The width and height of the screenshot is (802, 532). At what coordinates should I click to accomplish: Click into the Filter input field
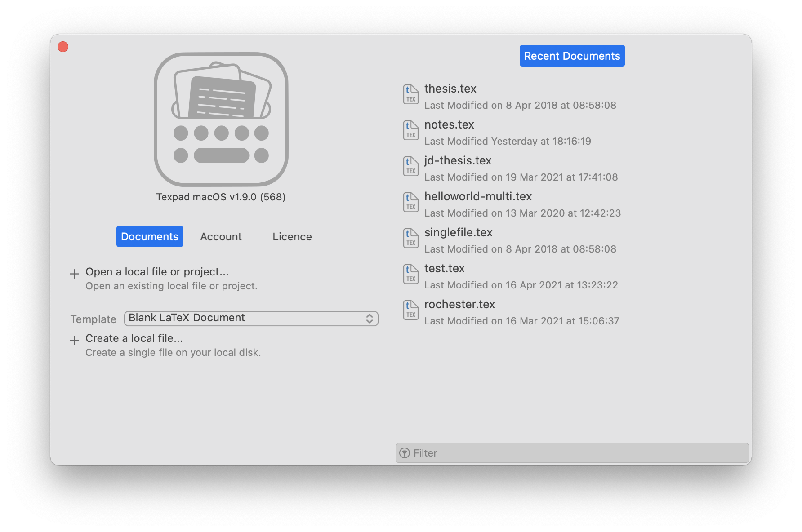(572, 453)
